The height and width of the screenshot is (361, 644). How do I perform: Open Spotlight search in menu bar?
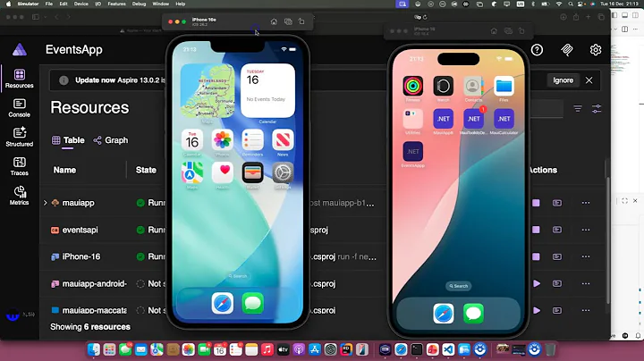[571, 4]
